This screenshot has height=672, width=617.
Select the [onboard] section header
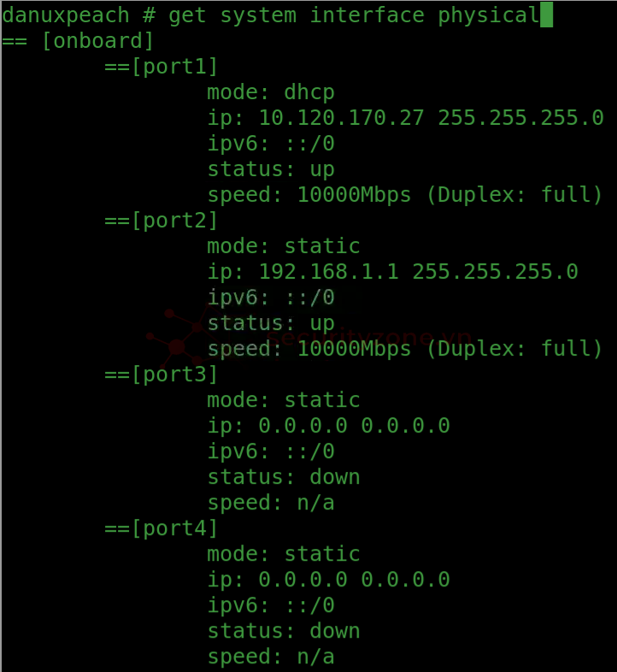tap(98, 41)
